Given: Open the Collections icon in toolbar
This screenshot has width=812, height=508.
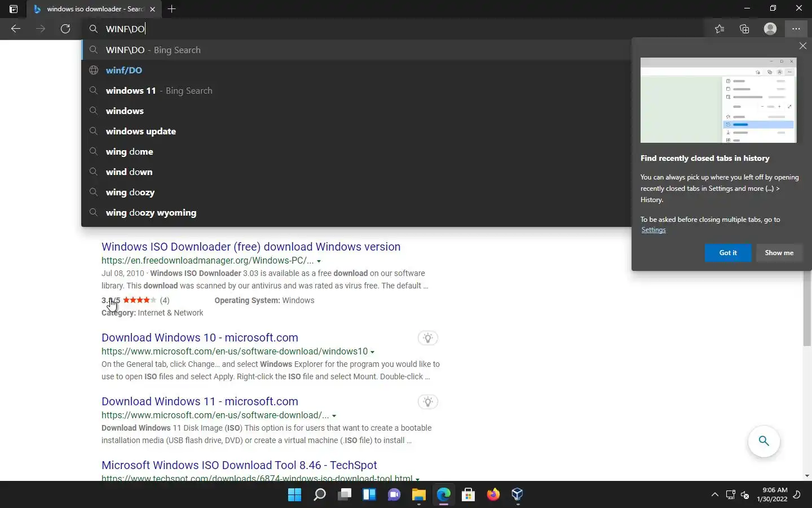Looking at the screenshot, I should (744, 29).
